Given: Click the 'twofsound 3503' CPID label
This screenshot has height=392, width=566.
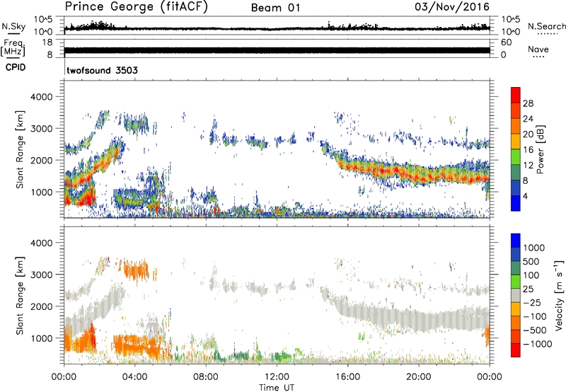Looking at the screenshot, I should 102,70.
